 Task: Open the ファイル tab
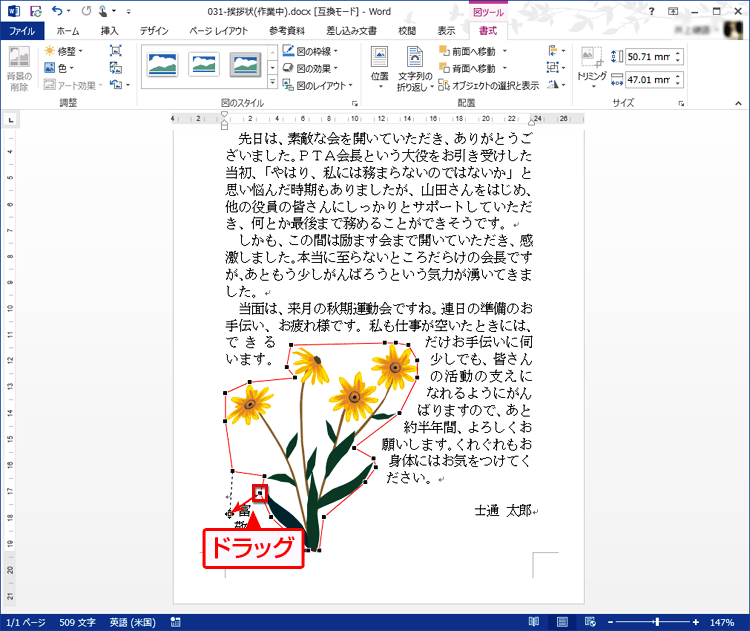(x=22, y=31)
